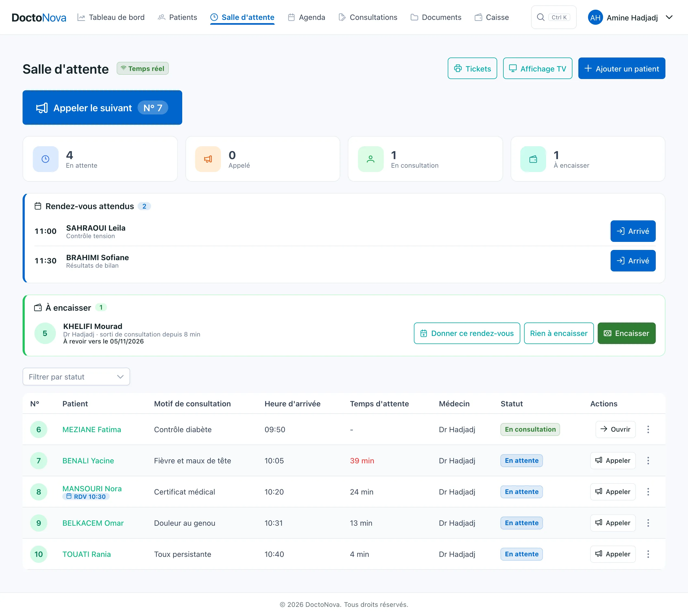Open more options for MANSOURI Nora row
The image size is (688, 616).
(x=648, y=492)
